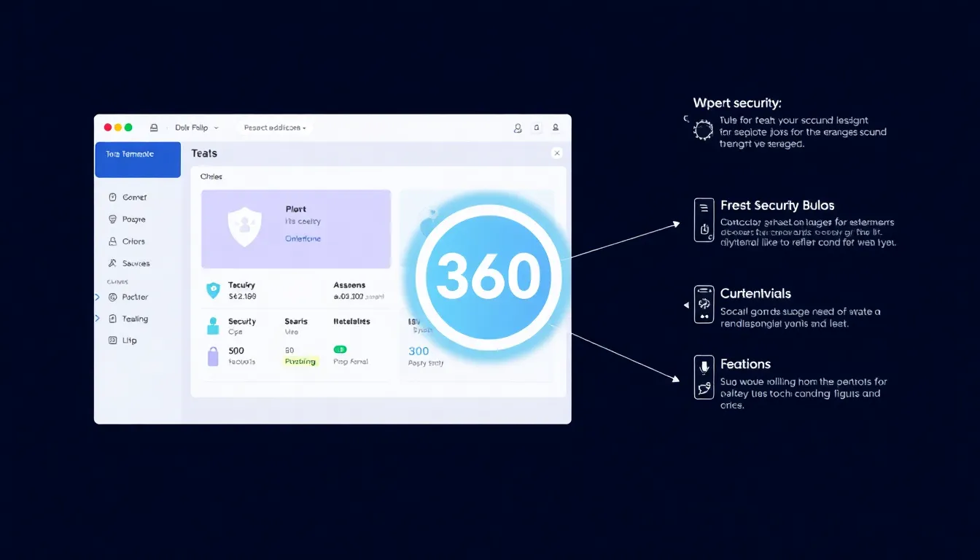Click the "Frest Security Bulos" heading
This screenshot has width=980, height=560.
777,206
